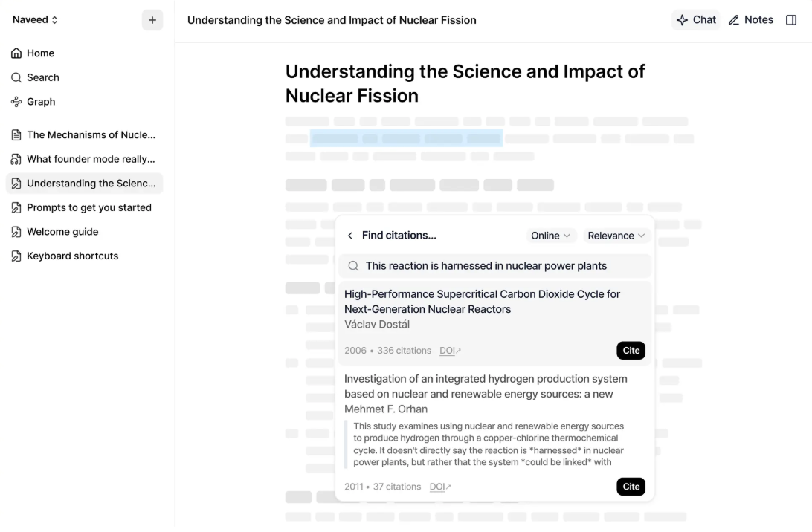Open the Keyboard shortcuts document

pyautogui.click(x=72, y=256)
